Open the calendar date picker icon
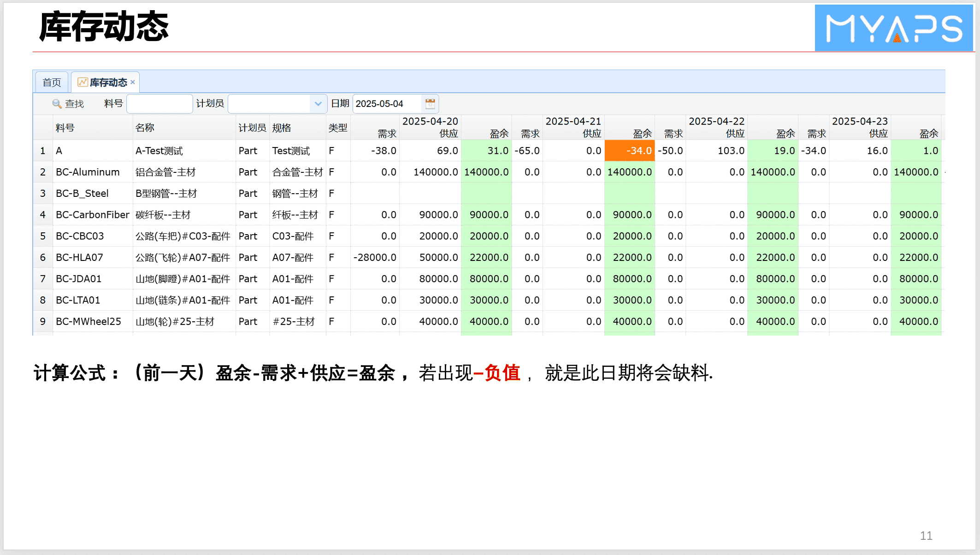Screen dimensions: 980x555 point(430,104)
